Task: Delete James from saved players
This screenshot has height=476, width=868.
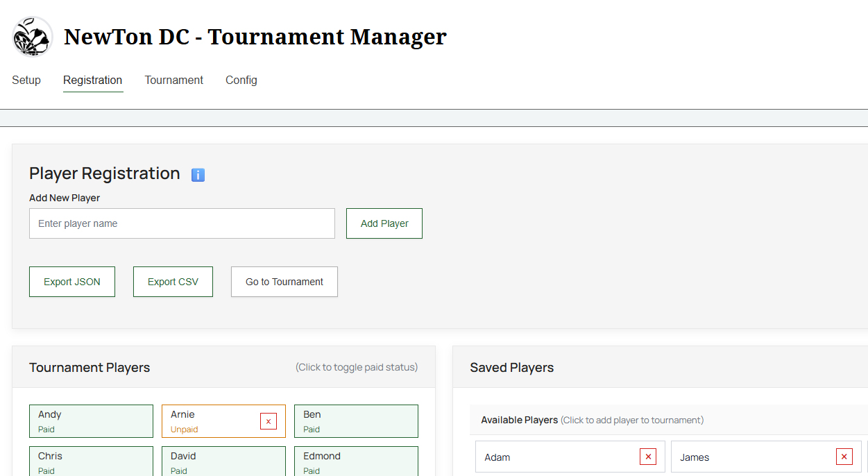Action: click(x=844, y=456)
